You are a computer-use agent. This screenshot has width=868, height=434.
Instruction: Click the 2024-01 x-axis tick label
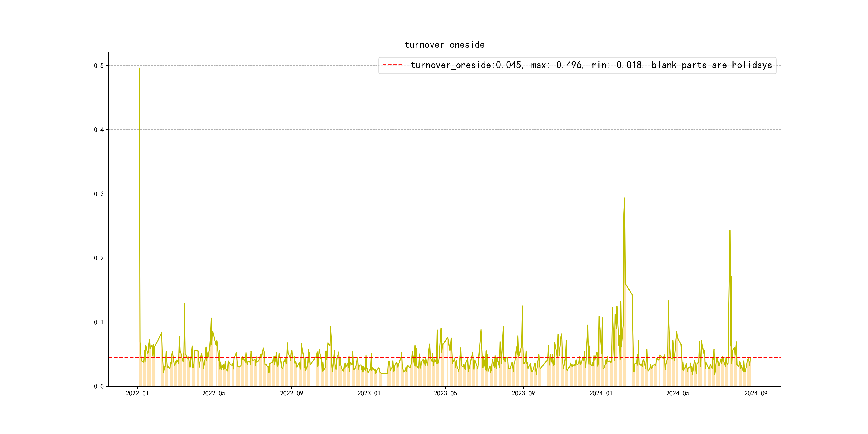click(601, 394)
